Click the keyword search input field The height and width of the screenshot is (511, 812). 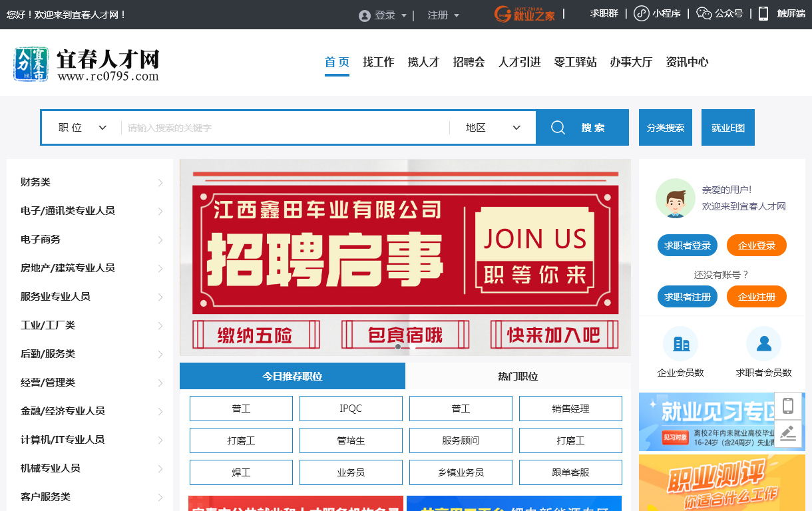(286, 128)
